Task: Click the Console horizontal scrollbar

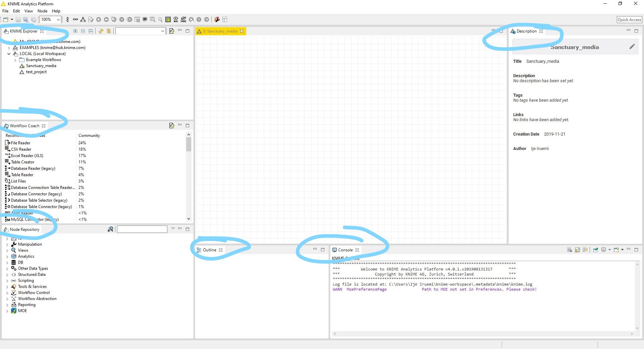Action: (483, 334)
